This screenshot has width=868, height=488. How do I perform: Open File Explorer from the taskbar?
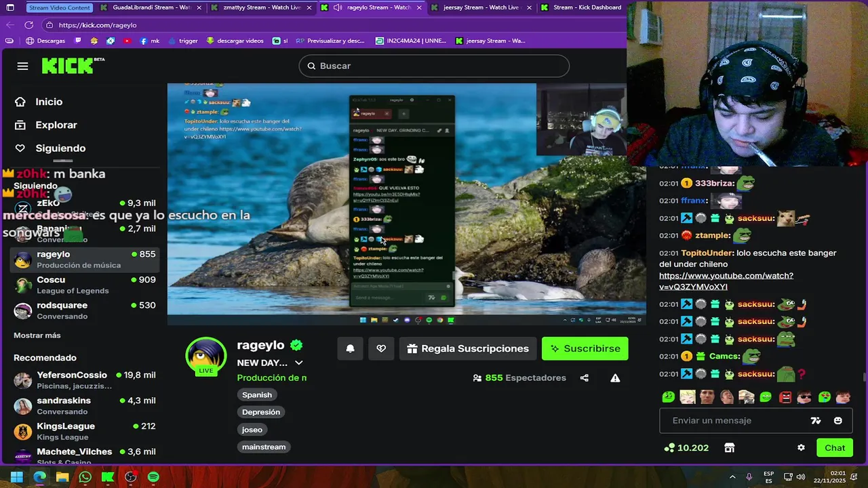[x=62, y=477]
